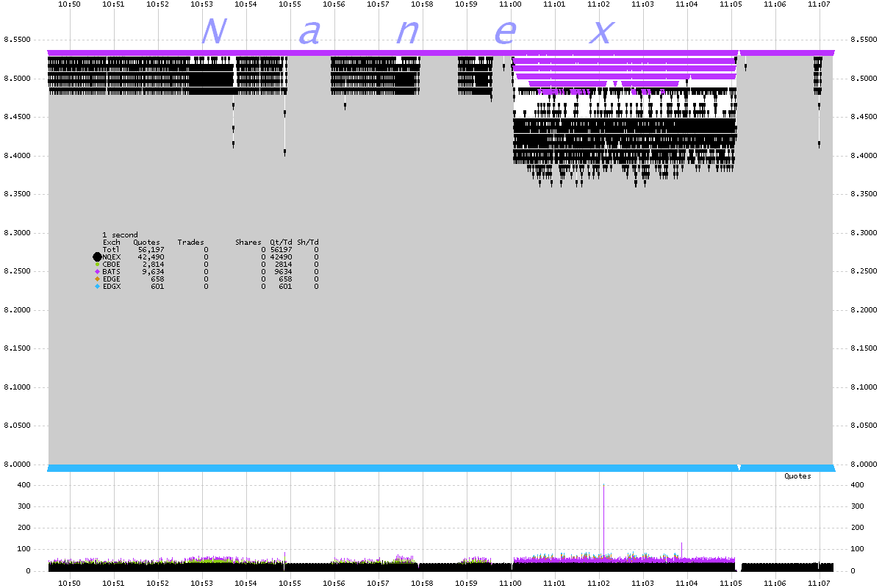Click the 8.0000 price label on left axis

[x=18, y=465]
